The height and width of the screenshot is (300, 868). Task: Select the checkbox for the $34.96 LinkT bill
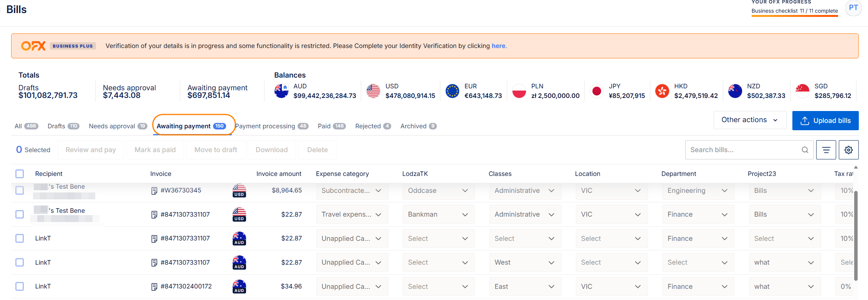[x=20, y=287]
